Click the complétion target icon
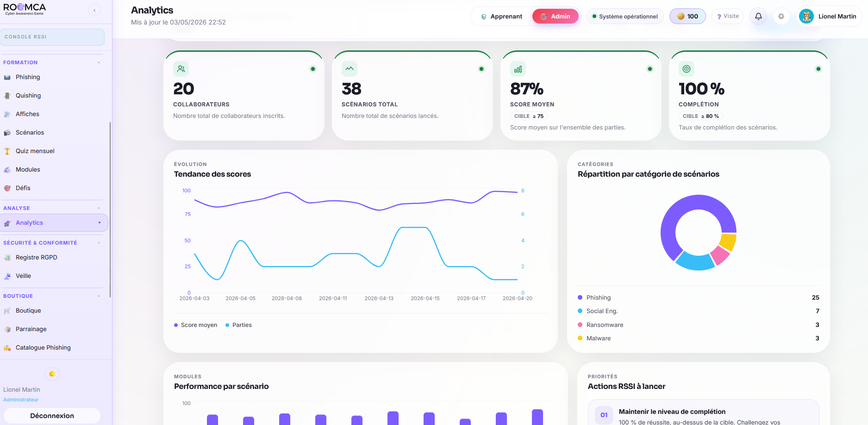 click(687, 69)
